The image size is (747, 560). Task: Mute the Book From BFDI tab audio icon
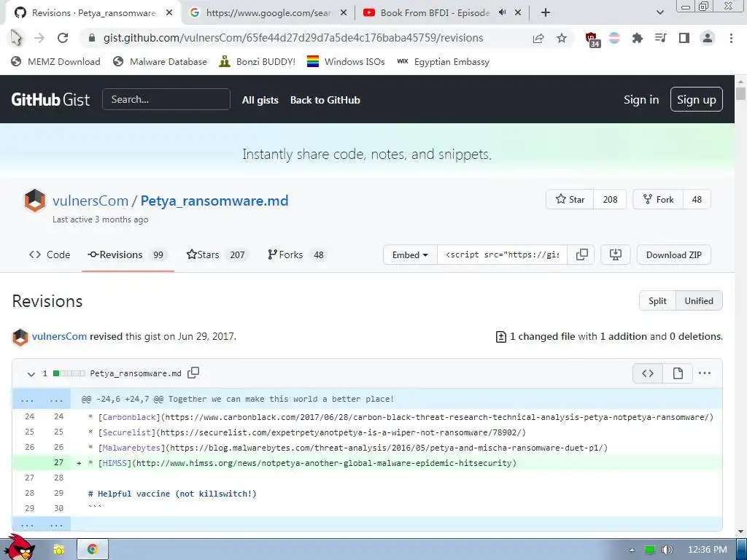tap(502, 12)
